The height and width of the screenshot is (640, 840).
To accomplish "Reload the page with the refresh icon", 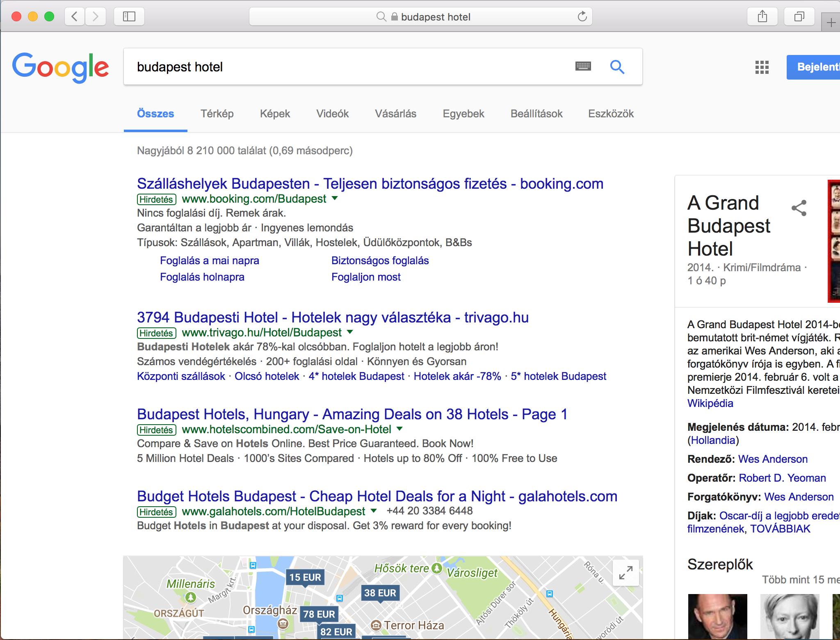I will click(x=582, y=16).
